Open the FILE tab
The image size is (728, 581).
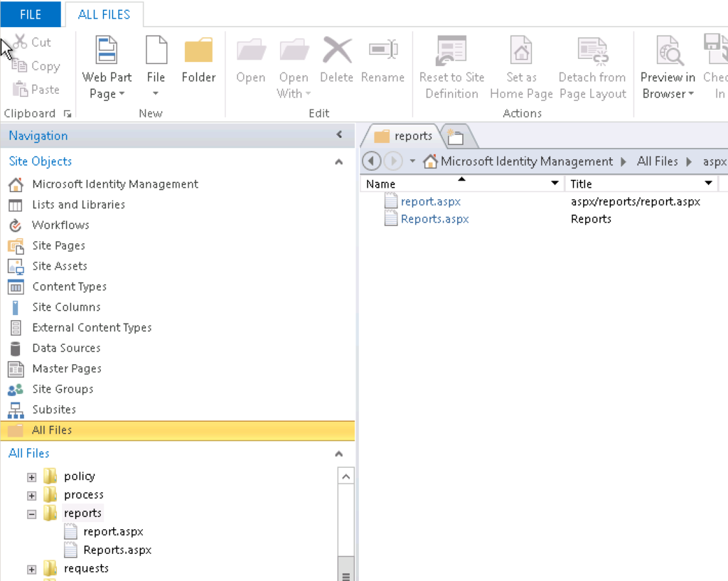[x=31, y=14]
